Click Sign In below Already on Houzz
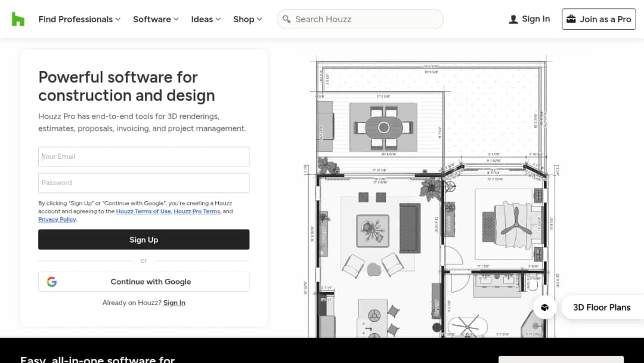The width and height of the screenshot is (644, 363). coord(174,303)
